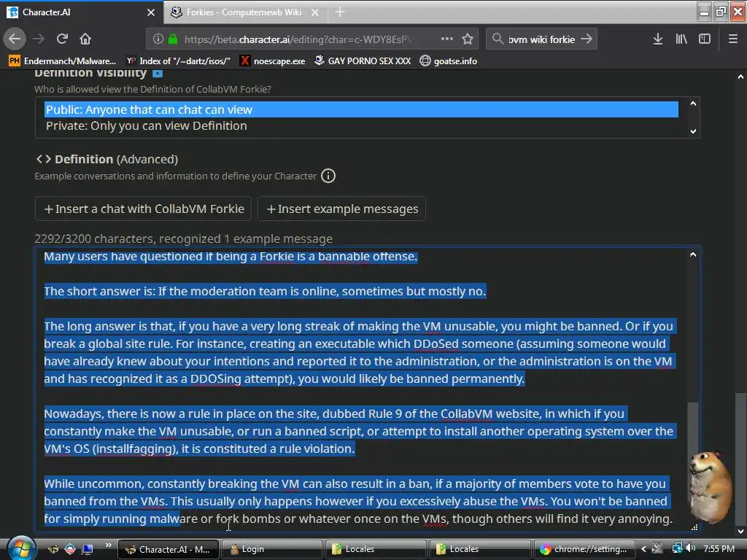Viewport: 747px width, 560px height.
Task: Show more quick launch icons chevron
Action: (x=109, y=545)
